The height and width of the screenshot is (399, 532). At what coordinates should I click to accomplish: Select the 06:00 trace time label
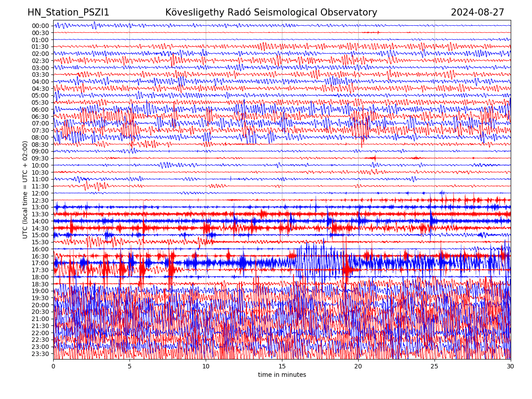[x=40, y=110]
